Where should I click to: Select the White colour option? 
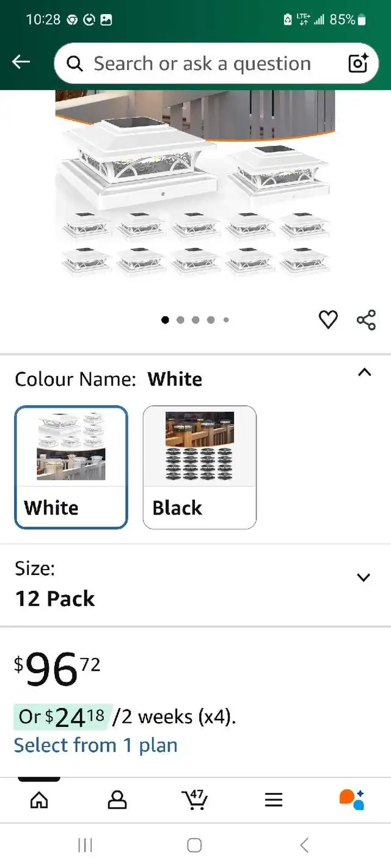click(71, 467)
